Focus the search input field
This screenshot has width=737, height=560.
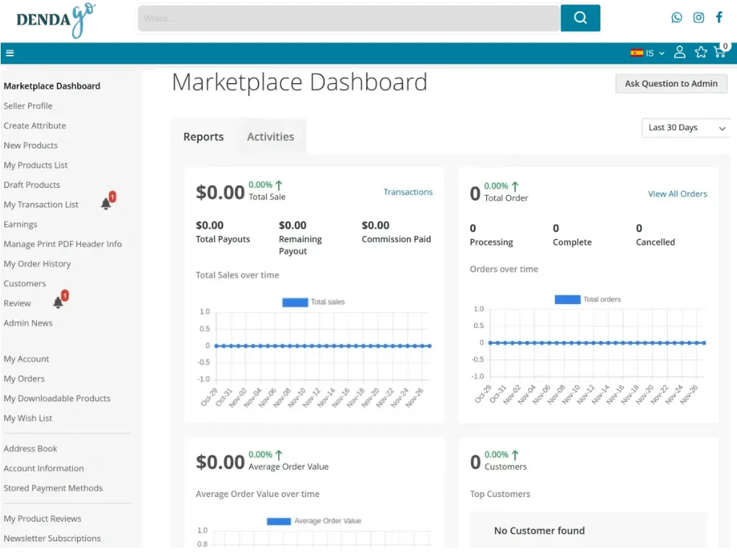[x=348, y=18]
